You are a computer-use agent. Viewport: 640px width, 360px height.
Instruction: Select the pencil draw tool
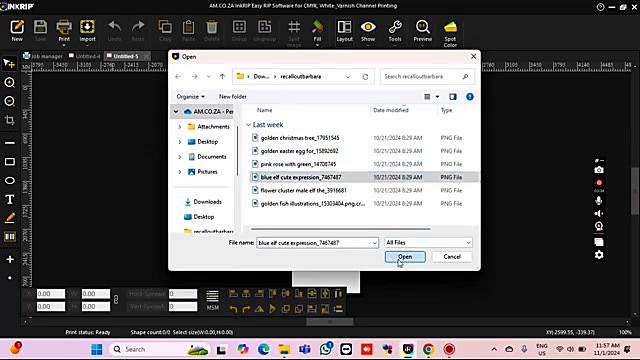coord(10,218)
